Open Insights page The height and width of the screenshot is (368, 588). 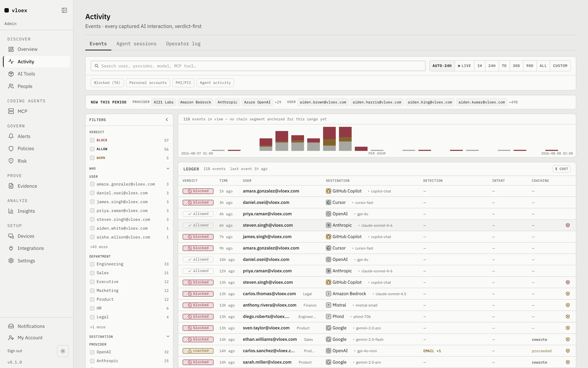click(x=37, y=211)
